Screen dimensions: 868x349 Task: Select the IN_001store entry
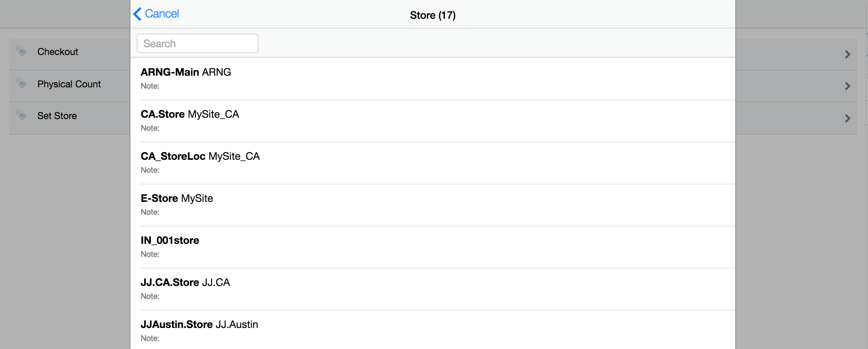point(170,241)
